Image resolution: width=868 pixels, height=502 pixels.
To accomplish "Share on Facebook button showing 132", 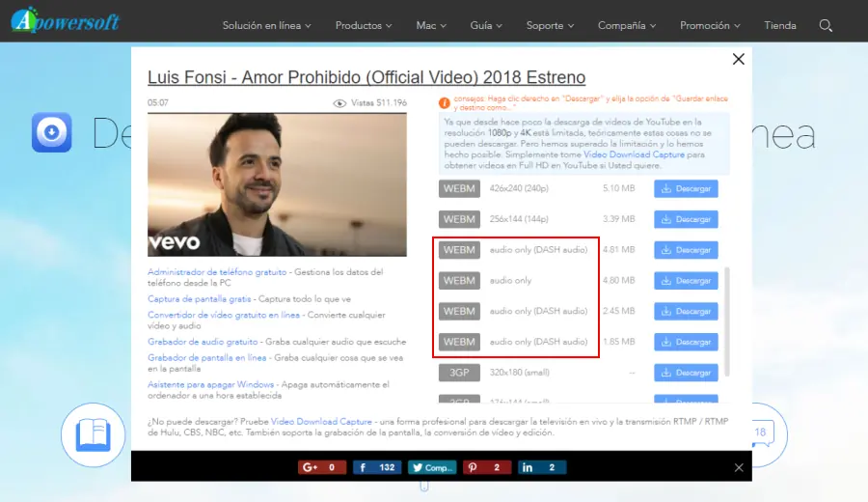I will click(x=377, y=467).
